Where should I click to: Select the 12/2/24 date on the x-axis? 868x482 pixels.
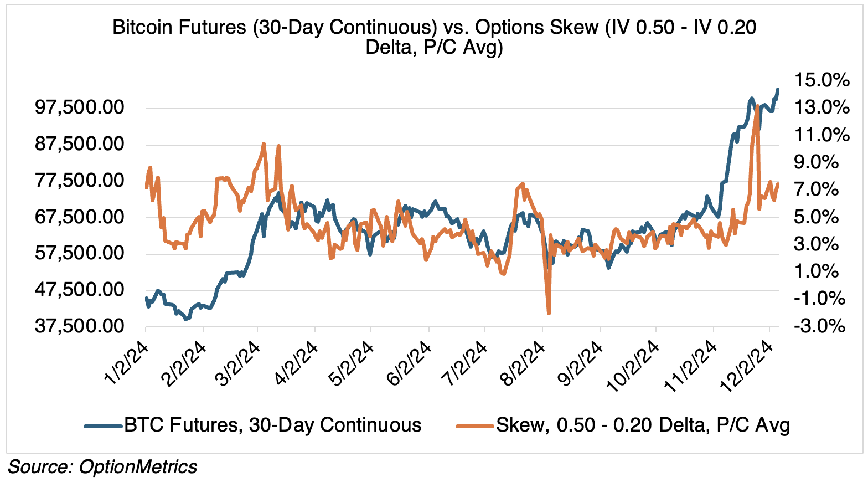[748, 363]
